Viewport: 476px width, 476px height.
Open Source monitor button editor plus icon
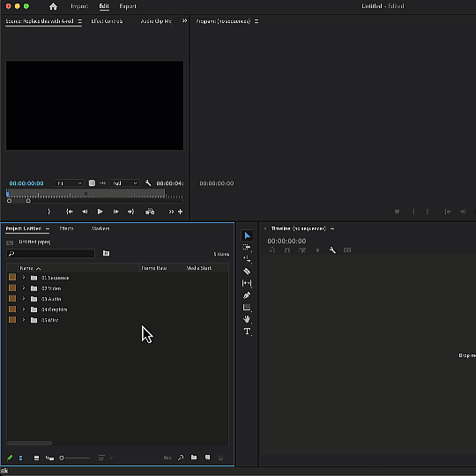pyautogui.click(x=181, y=212)
